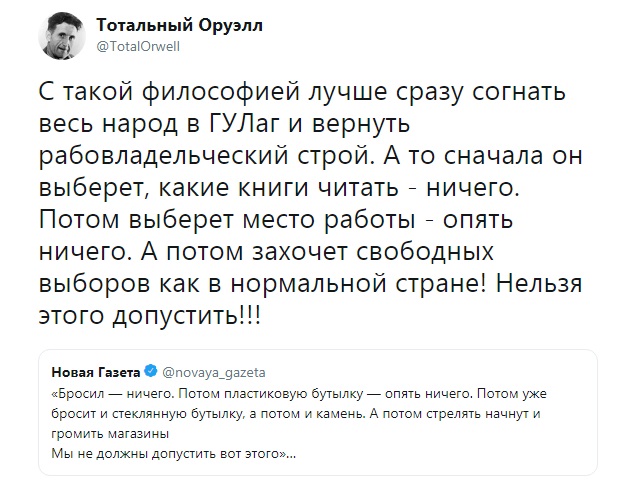Open quoted line starting "«Бросил — ничего"

tap(299, 394)
